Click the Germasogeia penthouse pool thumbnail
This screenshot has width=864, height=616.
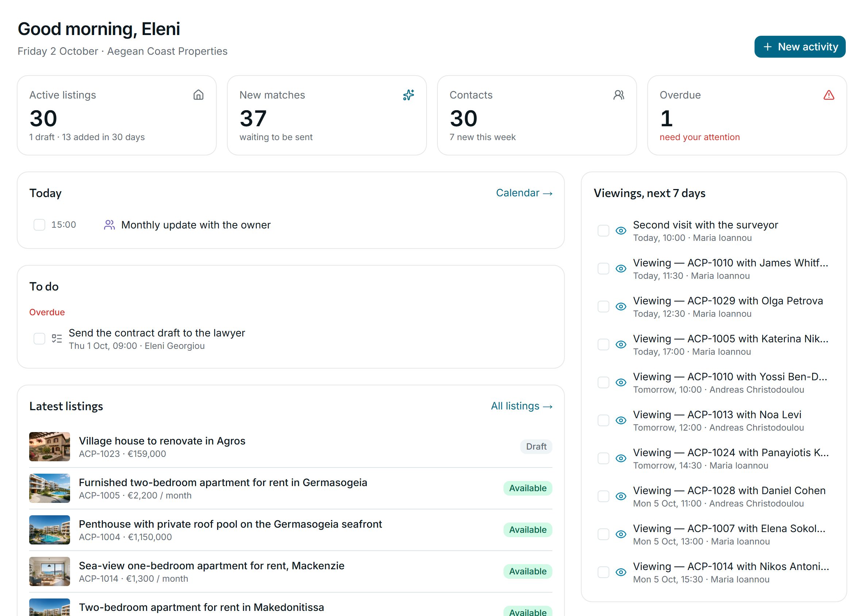point(50,530)
